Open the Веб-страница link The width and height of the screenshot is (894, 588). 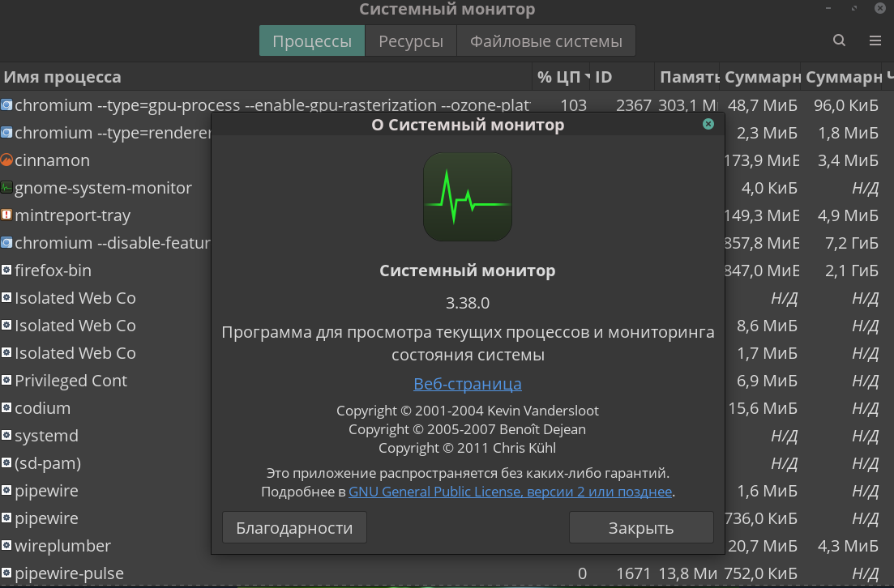(x=468, y=384)
